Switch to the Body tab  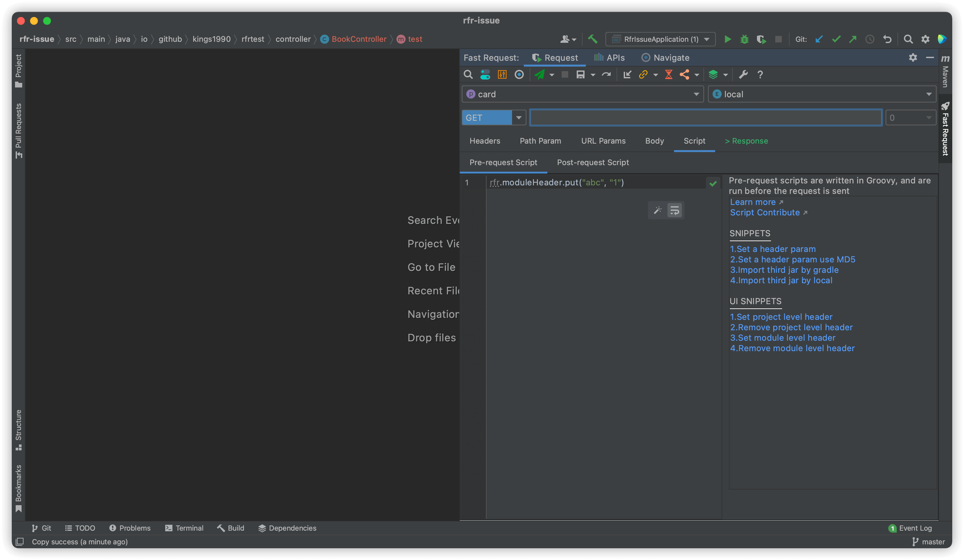tap(654, 141)
